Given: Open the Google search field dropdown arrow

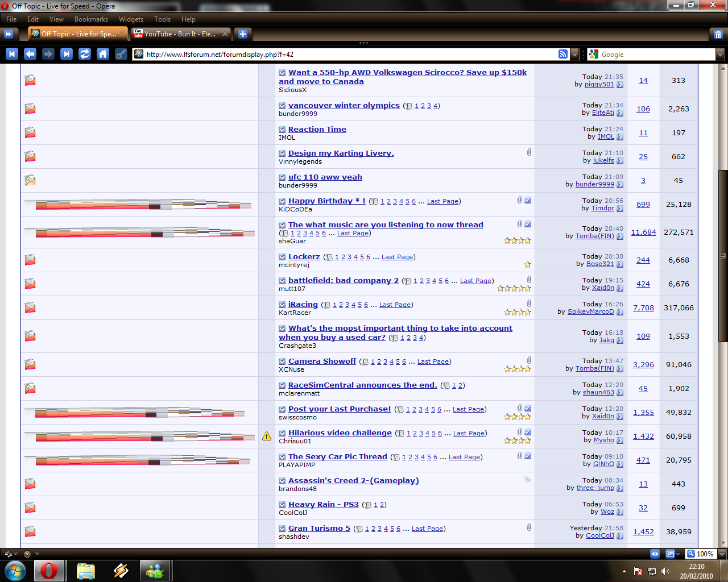Looking at the screenshot, I should [x=720, y=54].
